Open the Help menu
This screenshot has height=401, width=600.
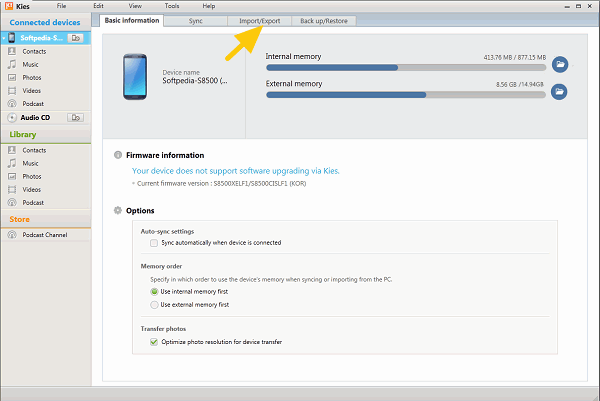tap(209, 6)
